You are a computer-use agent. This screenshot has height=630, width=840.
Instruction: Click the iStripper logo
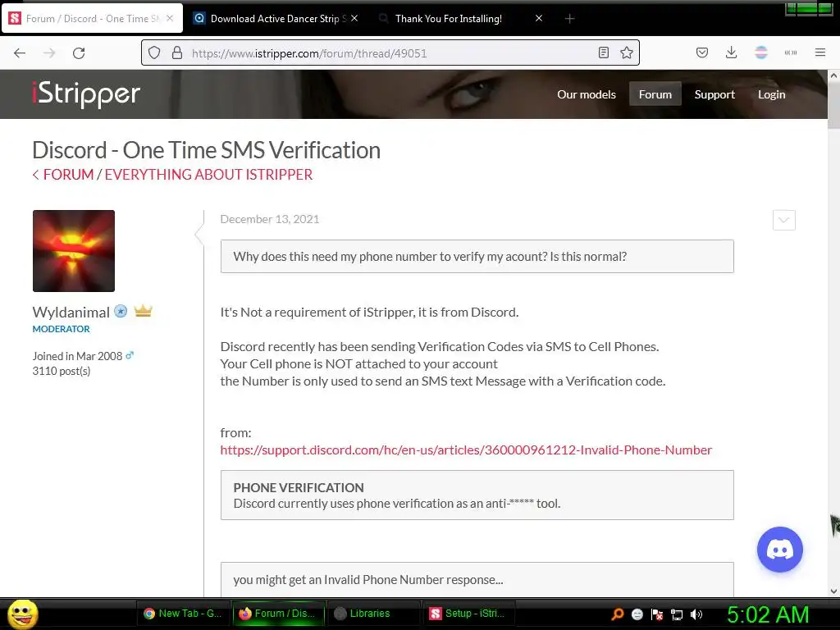[86, 94]
